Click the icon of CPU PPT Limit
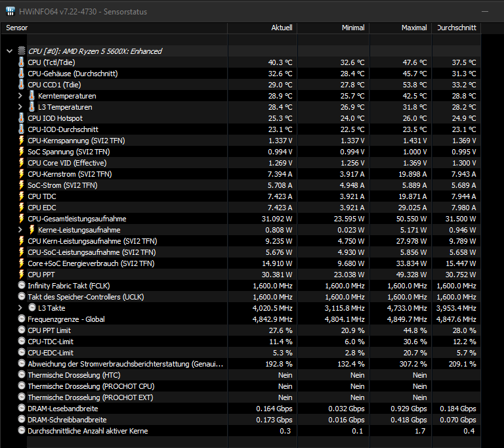Screen dimensions: 504x448 [x=22, y=330]
